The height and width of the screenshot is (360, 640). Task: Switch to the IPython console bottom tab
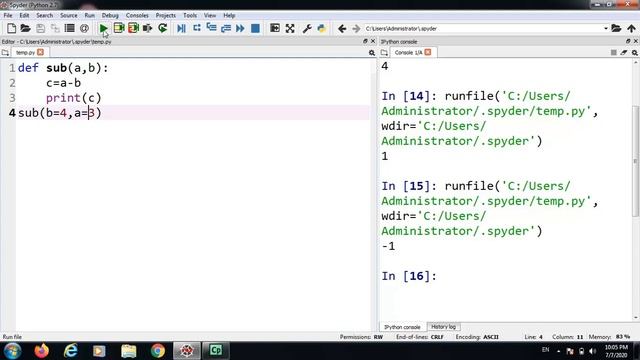click(x=402, y=327)
